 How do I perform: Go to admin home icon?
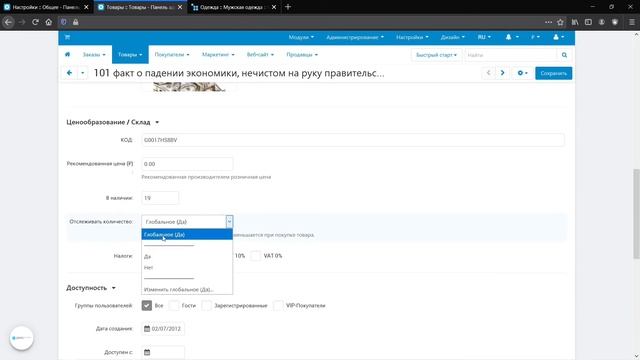(67, 54)
